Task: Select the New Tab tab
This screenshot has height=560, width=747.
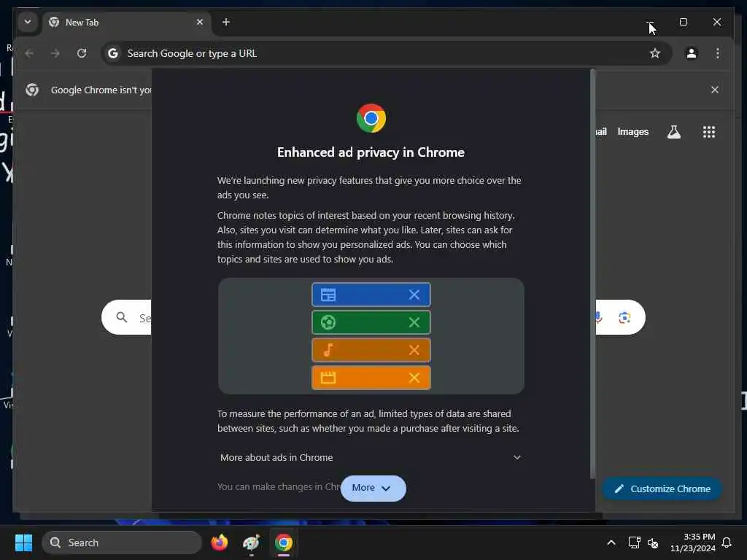Action: (126, 23)
